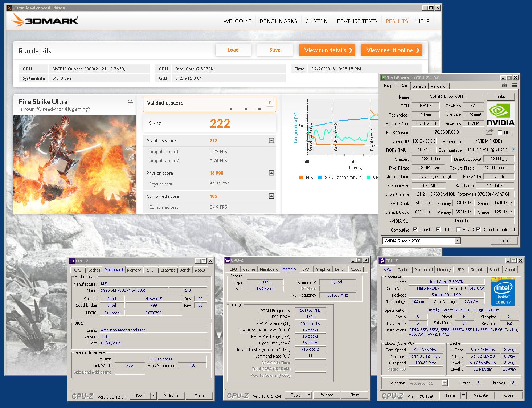Click the Lookup button in GPU-Z
Viewport: 532px width, 408px height.
[500, 97]
